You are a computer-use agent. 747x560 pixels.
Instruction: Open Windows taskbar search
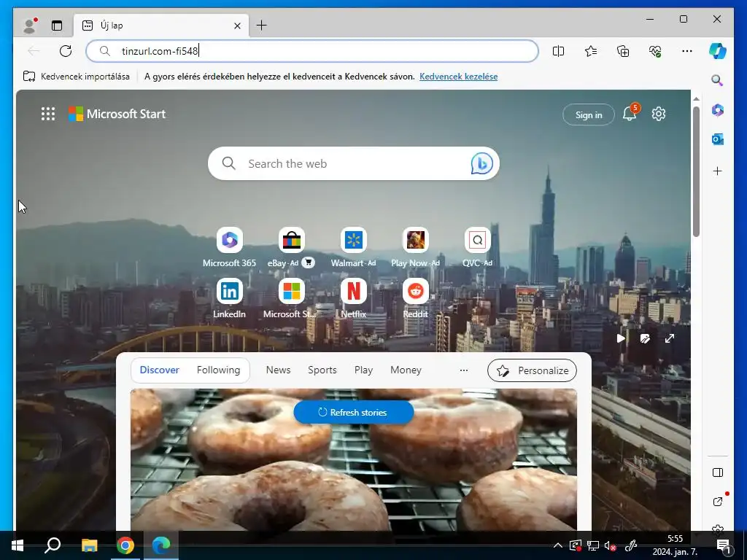(53, 545)
